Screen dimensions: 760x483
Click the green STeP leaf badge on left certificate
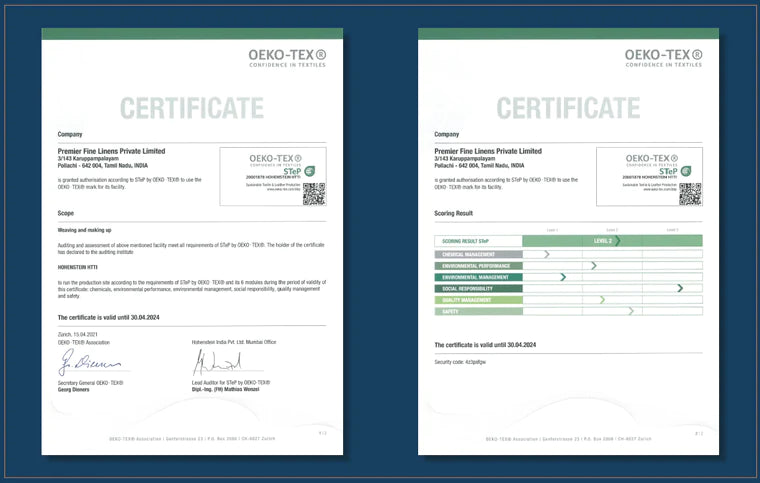point(309,172)
